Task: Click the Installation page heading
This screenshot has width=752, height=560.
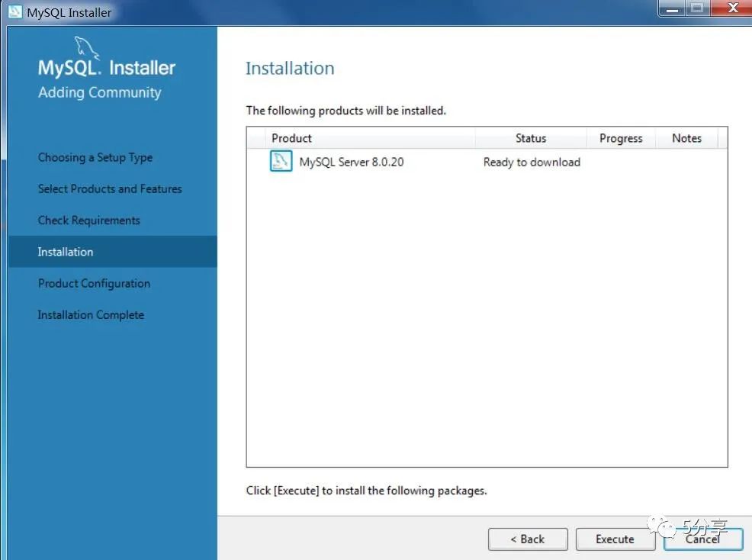Action: tap(290, 68)
